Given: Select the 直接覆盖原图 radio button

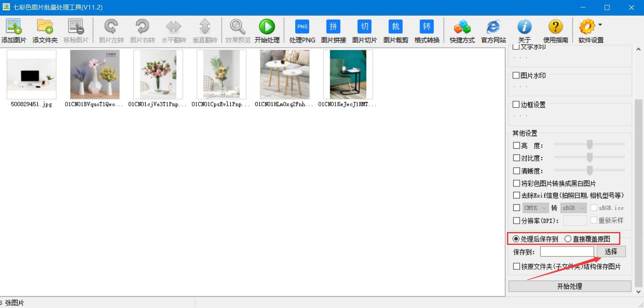Looking at the screenshot, I should tap(568, 239).
